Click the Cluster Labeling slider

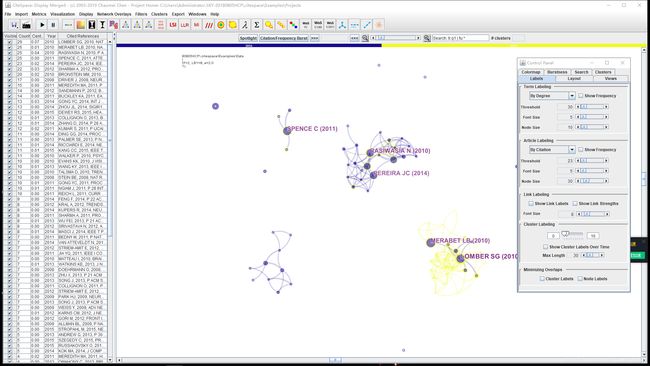pos(572,235)
